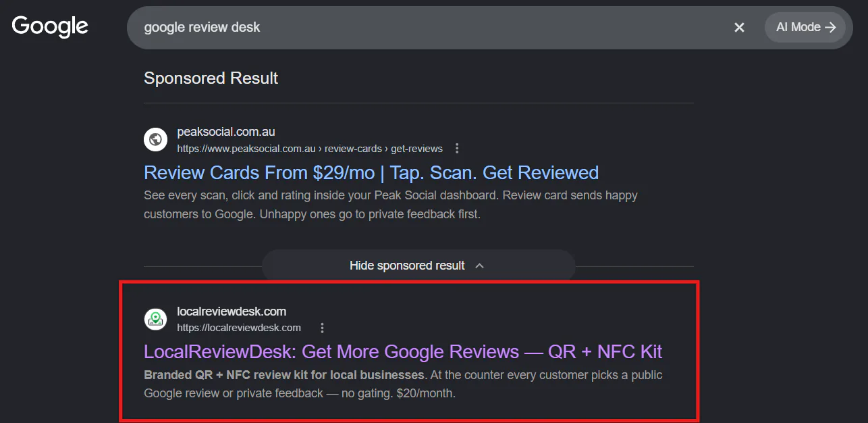Click the Branded QR + NFC kit snippet
Image resolution: width=868 pixels, height=423 pixels.
(x=403, y=384)
